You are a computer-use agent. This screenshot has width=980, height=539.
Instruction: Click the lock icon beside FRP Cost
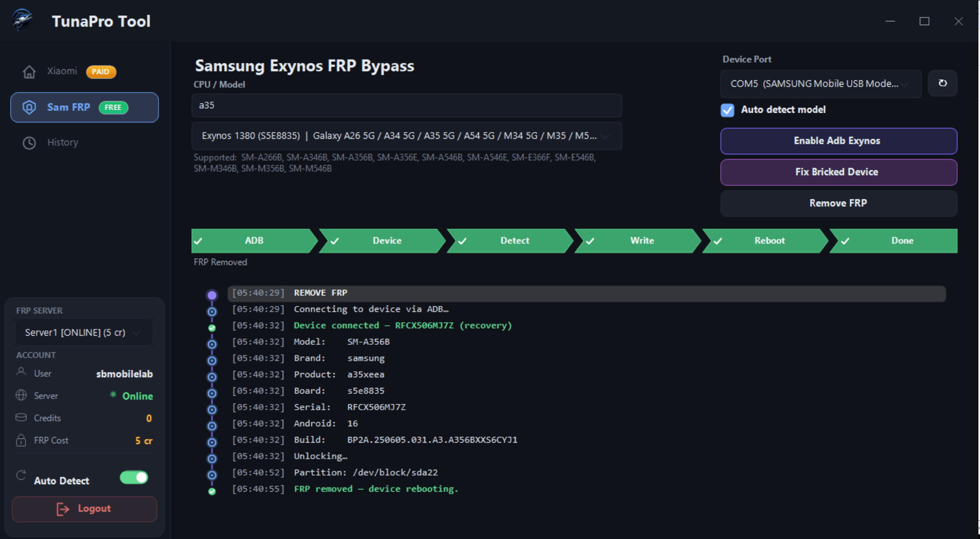tap(21, 440)
